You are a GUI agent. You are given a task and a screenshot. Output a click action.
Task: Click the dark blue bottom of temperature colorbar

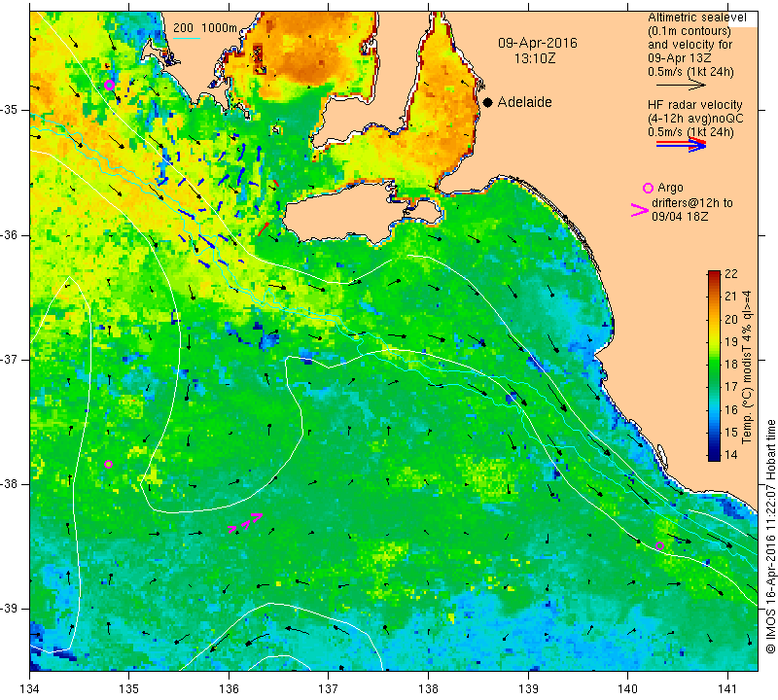[714, 456]
